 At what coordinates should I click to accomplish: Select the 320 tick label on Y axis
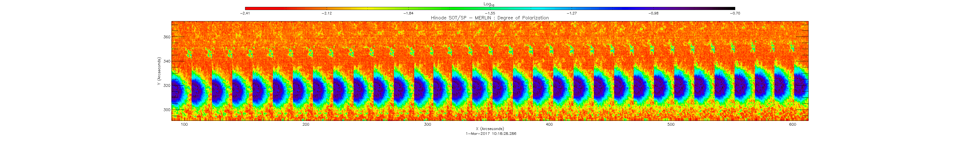coord(167,86)
